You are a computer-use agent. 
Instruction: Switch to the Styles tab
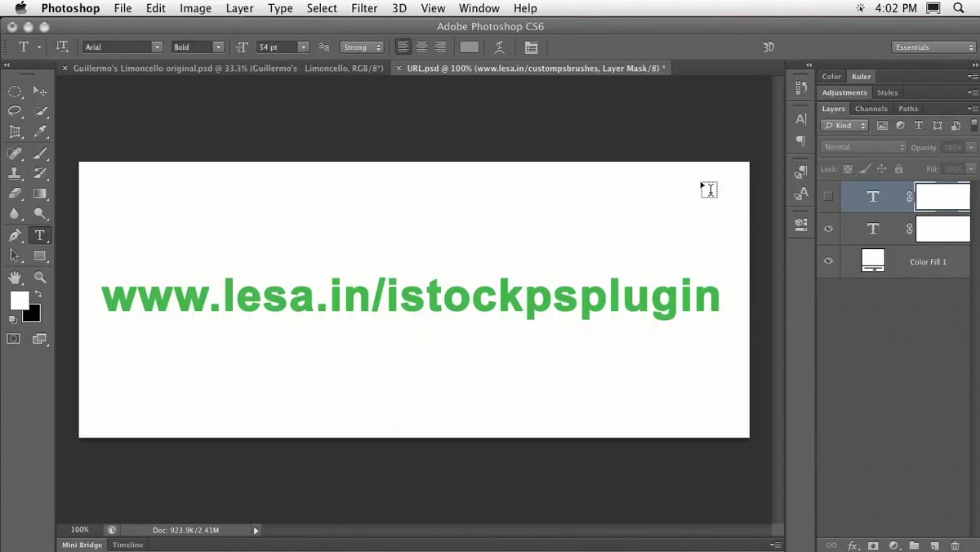pos(888,93)
